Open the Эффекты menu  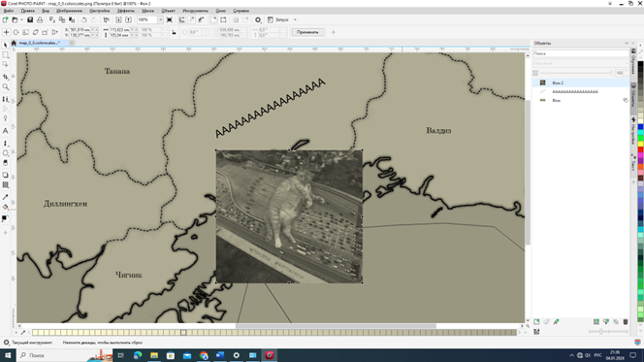(126, 11)
